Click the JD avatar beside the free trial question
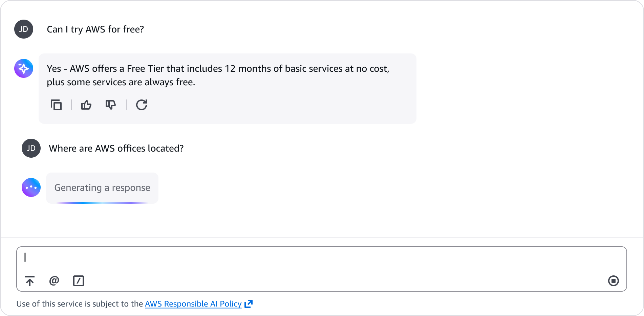644x316 pixels. tap(24, 29)
